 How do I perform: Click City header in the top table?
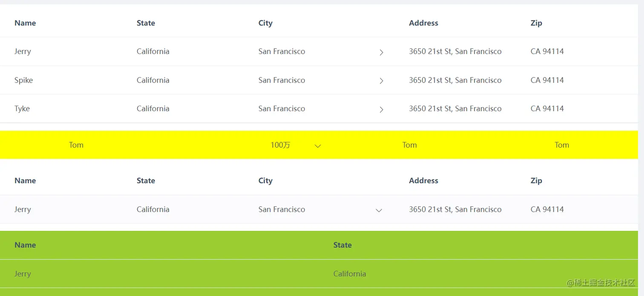265,23
